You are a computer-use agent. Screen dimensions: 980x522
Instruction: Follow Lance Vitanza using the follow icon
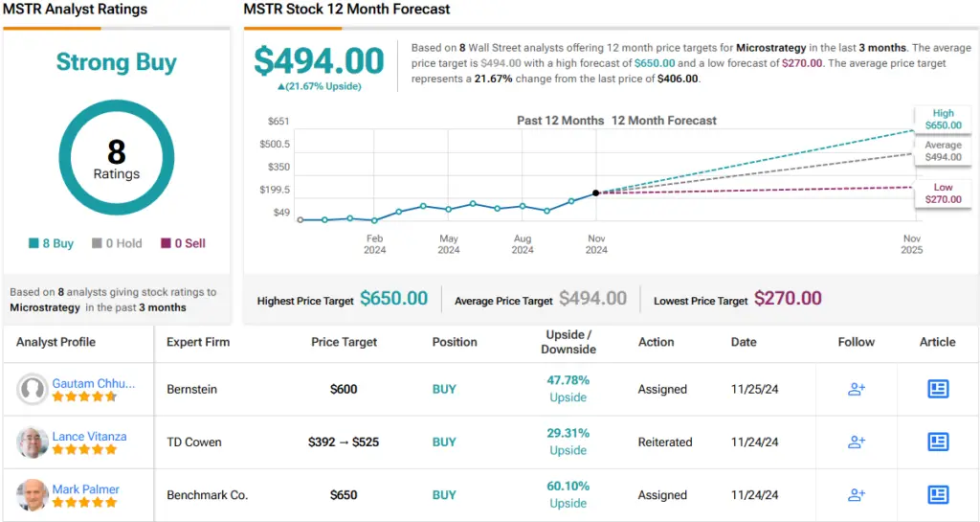click(x=857, y=442)
